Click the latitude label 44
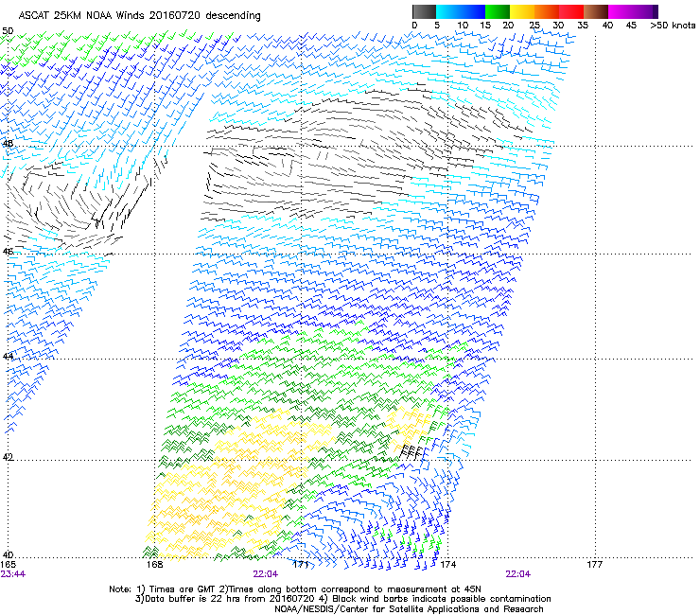Viewport: 700px width, 615px height. [8, 357]
